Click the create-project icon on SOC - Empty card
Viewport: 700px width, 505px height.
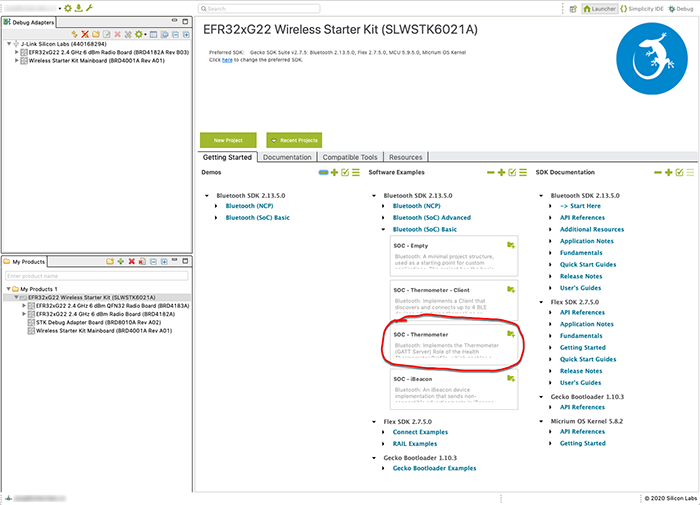tap(511, 244)
